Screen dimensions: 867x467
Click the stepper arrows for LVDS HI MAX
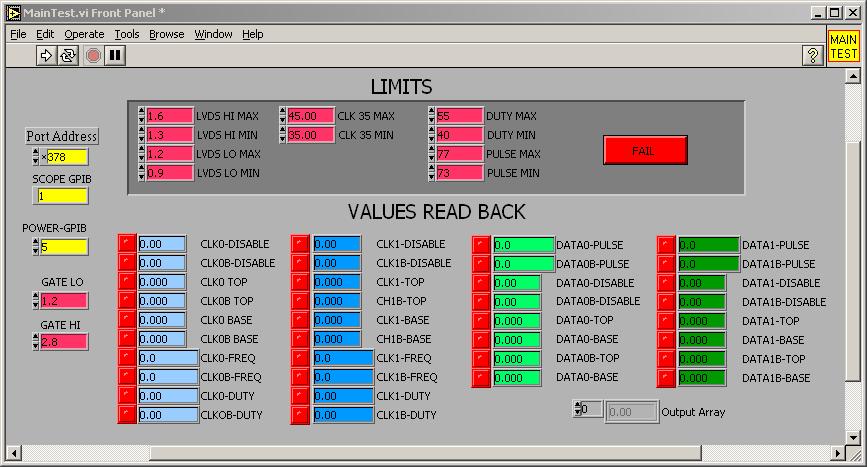click(x=142, y=116)
